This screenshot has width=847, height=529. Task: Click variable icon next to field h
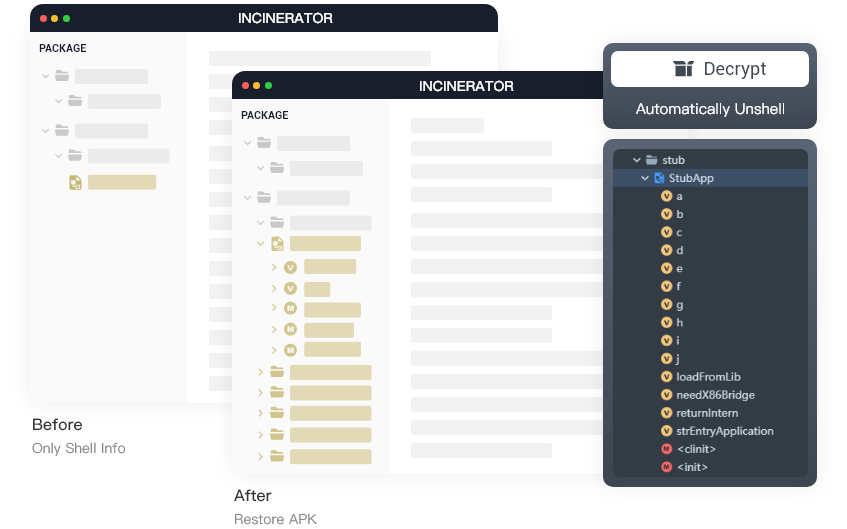(x=667, y=323)
